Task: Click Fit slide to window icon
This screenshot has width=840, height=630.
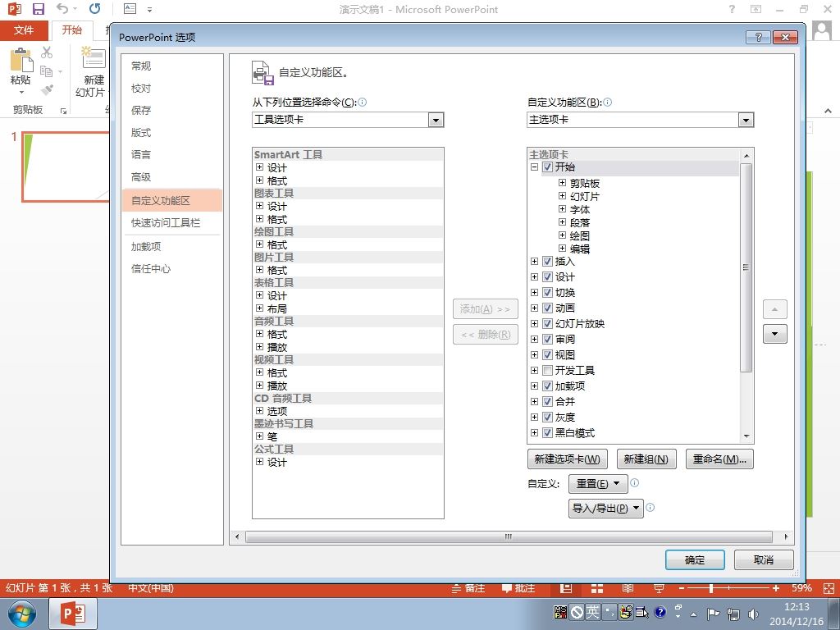Action: click(829, 588)
